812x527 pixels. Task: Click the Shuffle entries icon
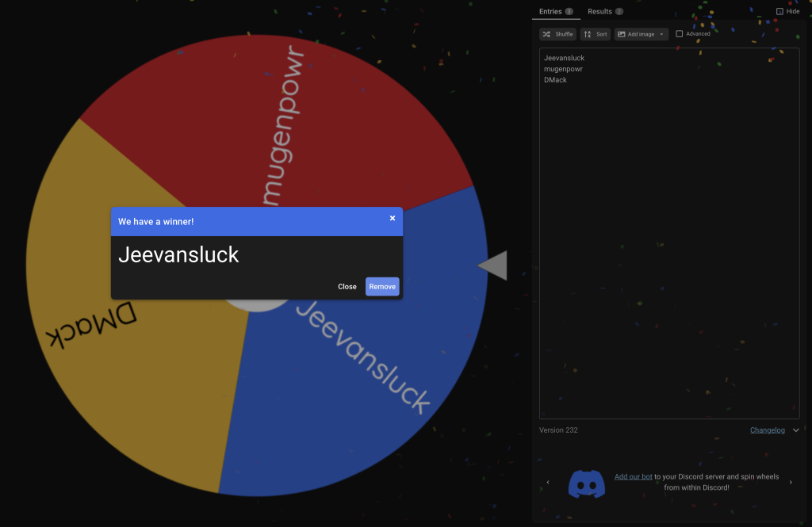click(x=547, y=34)
